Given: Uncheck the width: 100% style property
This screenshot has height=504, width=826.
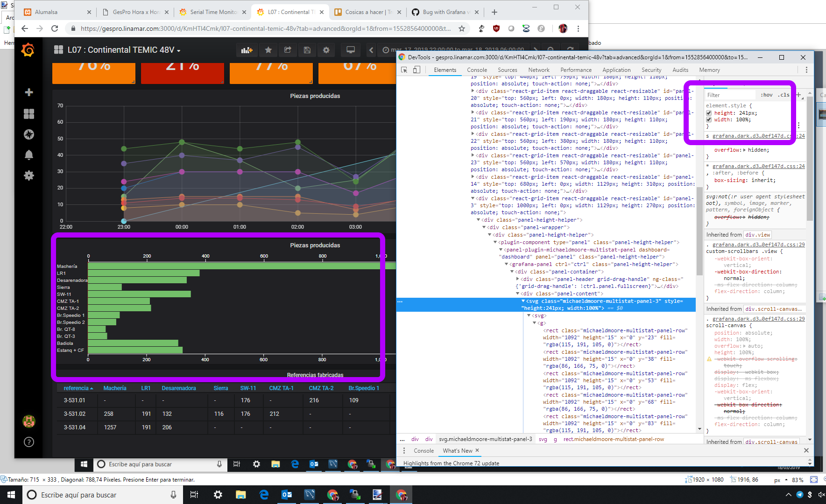Looking at the screenshot, I should (709, 119).
